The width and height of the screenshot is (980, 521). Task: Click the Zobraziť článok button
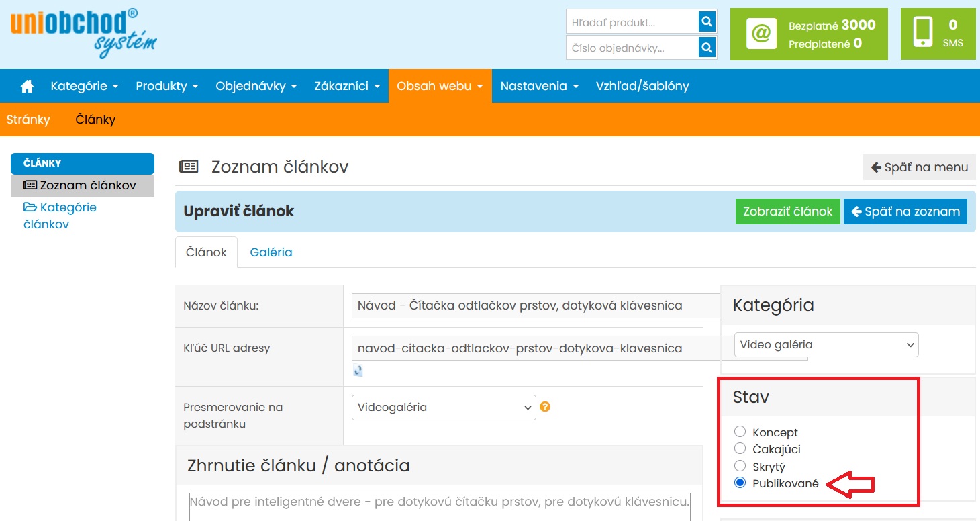[x=787, y=211]
